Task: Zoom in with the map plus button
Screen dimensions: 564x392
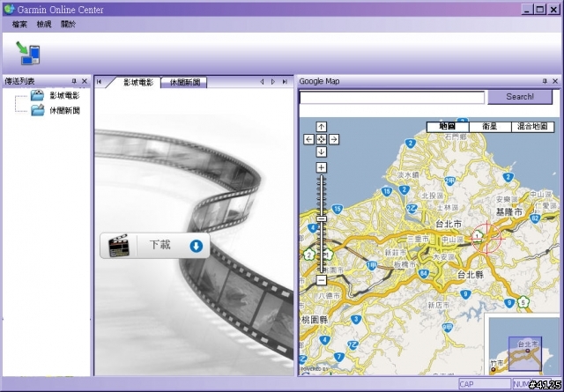Action: pyautogui.click(x=321, y=167)
